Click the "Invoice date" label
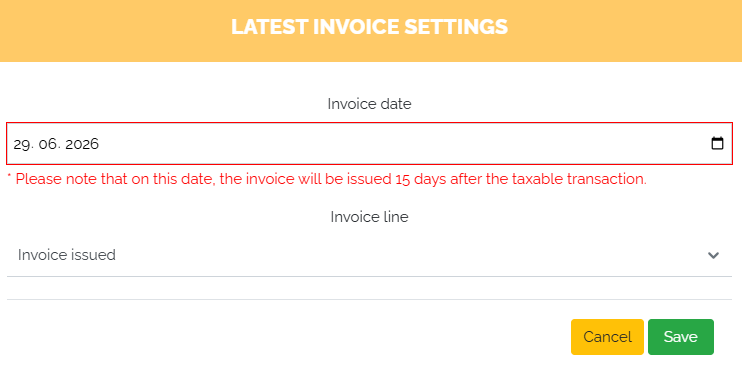The height and width of the screenshot is (367, 742). 369,104
